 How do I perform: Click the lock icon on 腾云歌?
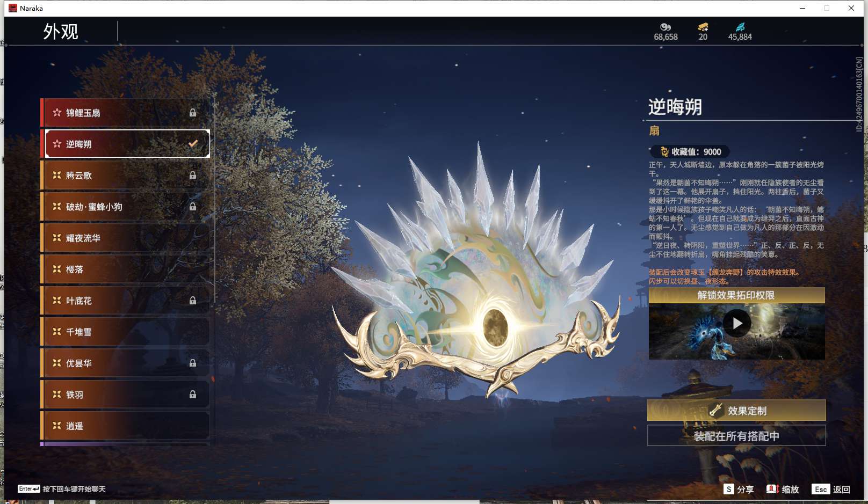click(x=193, y=175)
